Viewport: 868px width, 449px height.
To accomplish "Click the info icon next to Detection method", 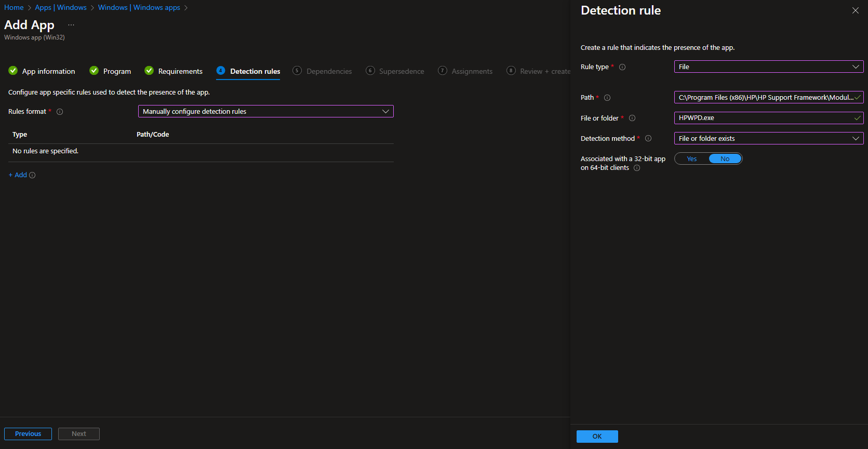I will (648, 138).
